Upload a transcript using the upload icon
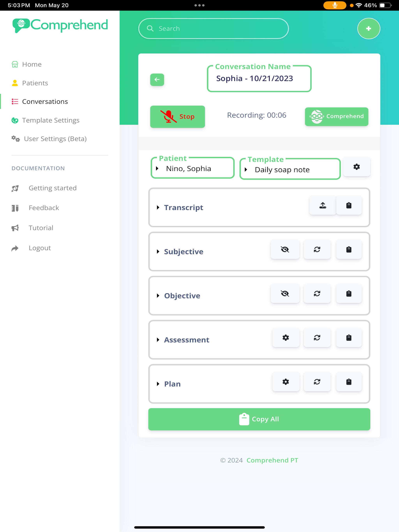399x532 pixels. tap(322, 205)
